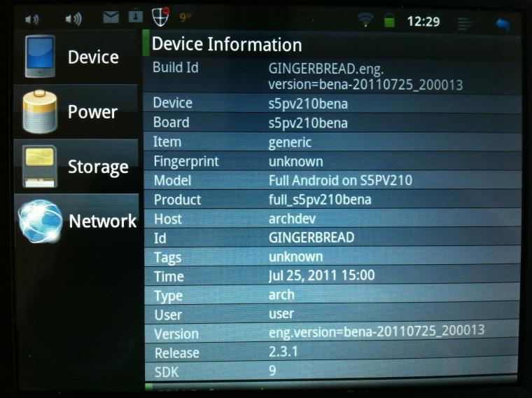Image resolution: width=532 pixels, height=398 pixels.
Task: Switch to the Power tab label
Action: click(x=92, y=111)
